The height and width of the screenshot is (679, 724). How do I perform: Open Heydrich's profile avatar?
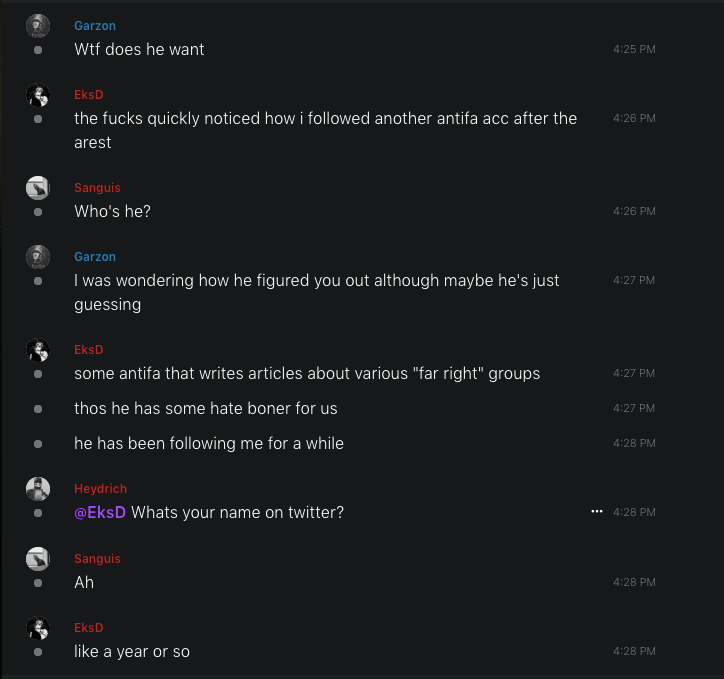point(38,489)
